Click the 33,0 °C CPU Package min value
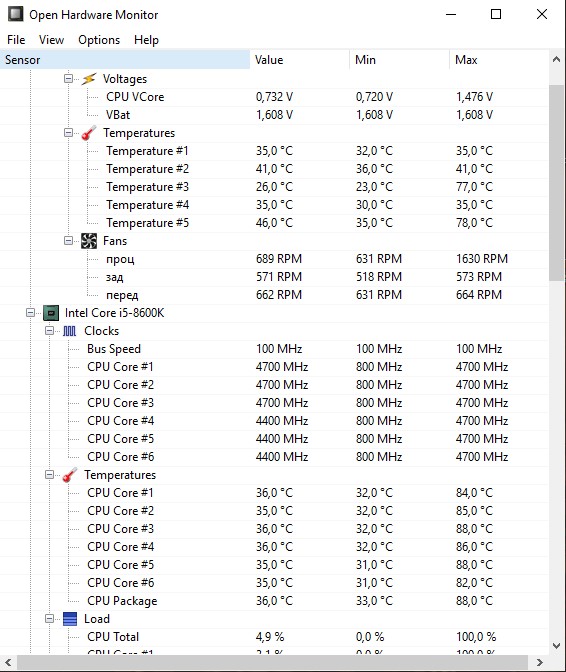Screen dimensions: 566x672 (x=374, y=601)
